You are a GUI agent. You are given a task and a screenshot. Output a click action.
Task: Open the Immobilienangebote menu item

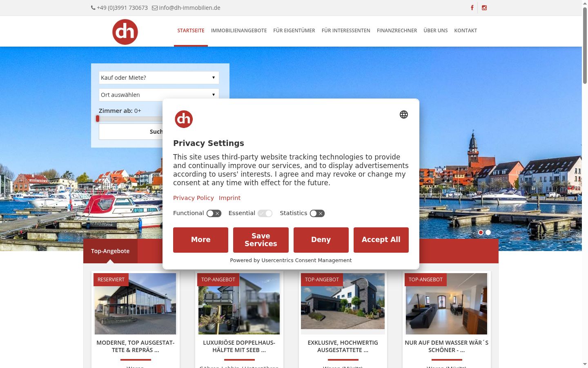(239, 31)
